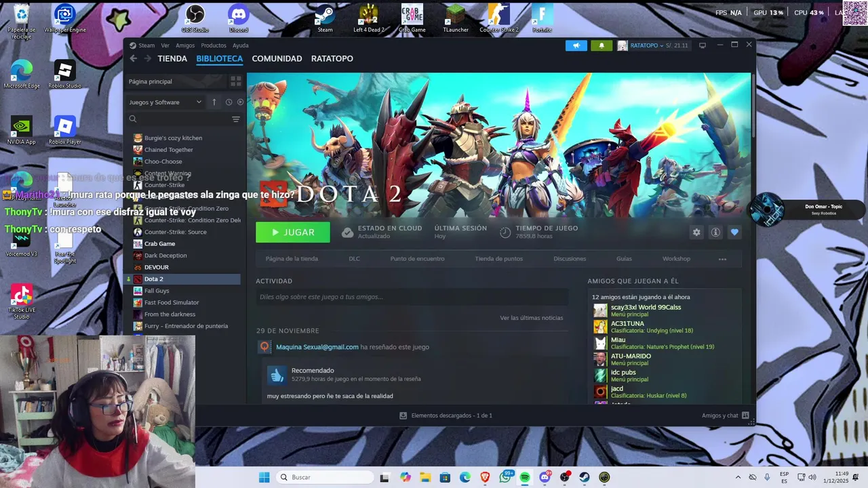Open friend scay33xl World 99Calss
The height and width of the screenshot is (488, 868).
(646, 308)
